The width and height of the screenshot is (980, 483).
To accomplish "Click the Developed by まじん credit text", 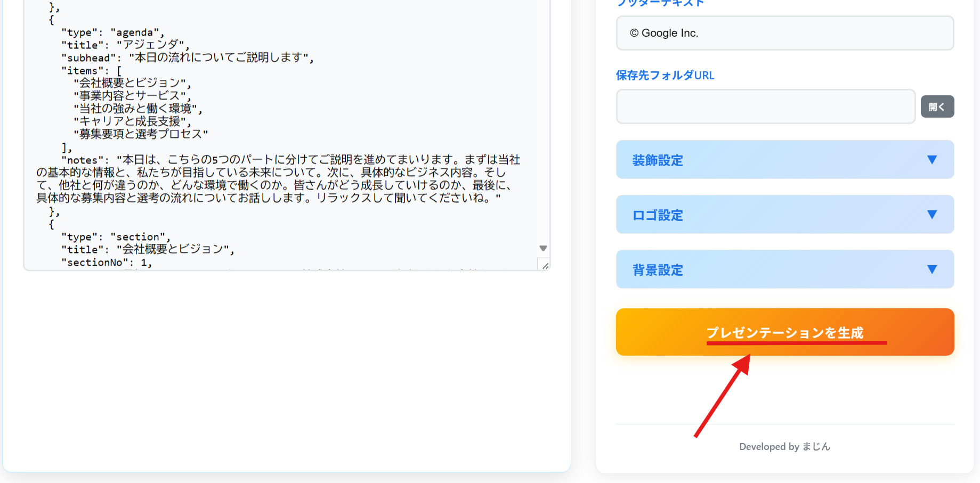I will pyautogui.click(x=784, y=446).
